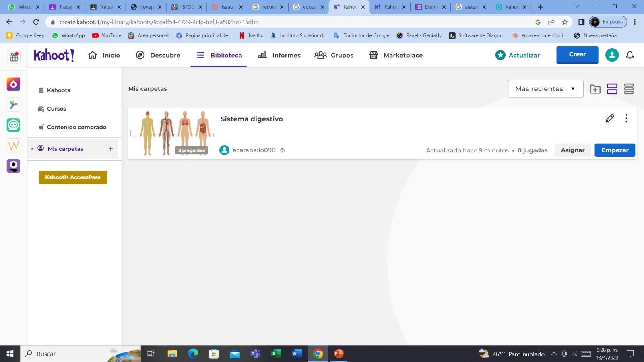Viewport: 644px width, 362px height.
Task: Open the teal profile avatar menu
Action: (612, 55)
